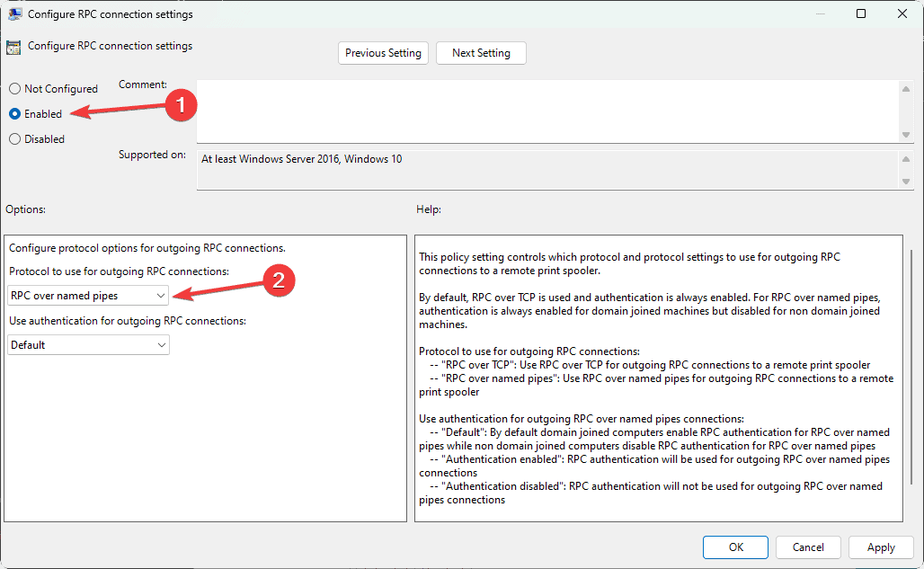Click the Next Setting button
The image size is (924, 569).
481,52
